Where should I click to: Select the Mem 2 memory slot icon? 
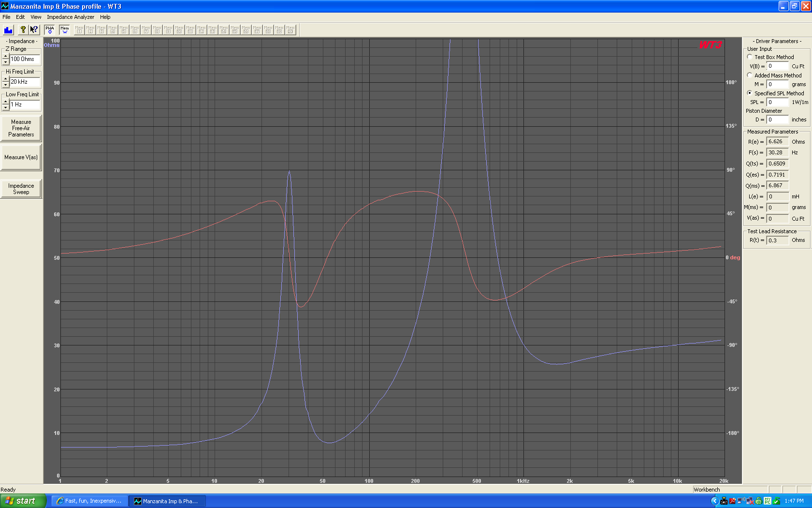[90, 30]
